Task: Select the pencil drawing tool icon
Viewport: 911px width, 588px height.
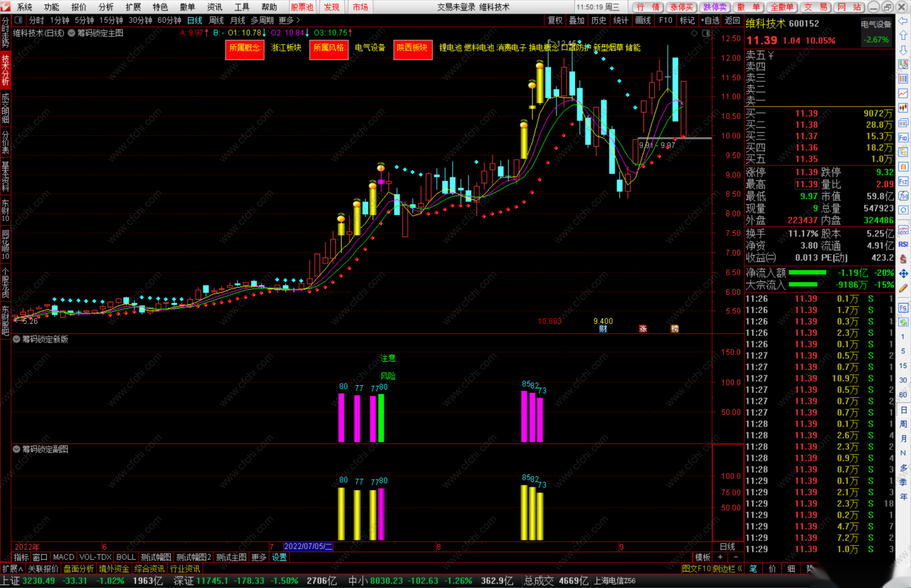Action: [903, 288]
